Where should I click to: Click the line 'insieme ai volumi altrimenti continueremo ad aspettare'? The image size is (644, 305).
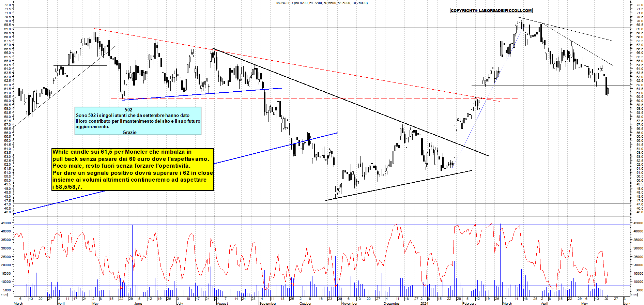pos(129,180)
